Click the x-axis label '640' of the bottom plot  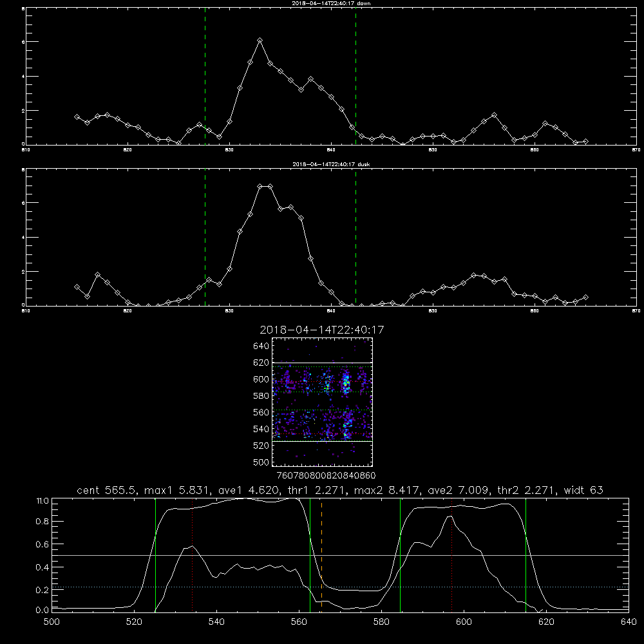(x=629, y=622)
